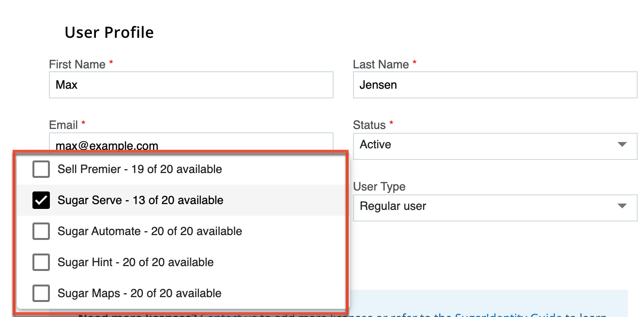
Task: Click the User Profile heading
Action: point(109,32)
